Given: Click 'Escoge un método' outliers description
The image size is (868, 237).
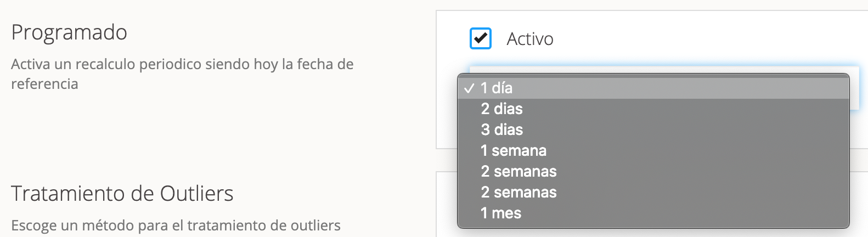Looking at the screenshot, I should click(x=176, y=225).
